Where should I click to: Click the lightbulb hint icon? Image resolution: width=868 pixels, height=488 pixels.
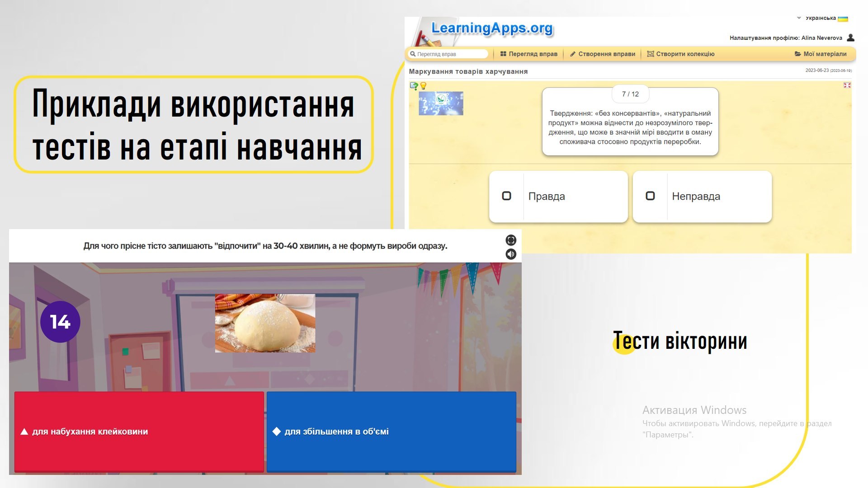click(x=424, y=85)
